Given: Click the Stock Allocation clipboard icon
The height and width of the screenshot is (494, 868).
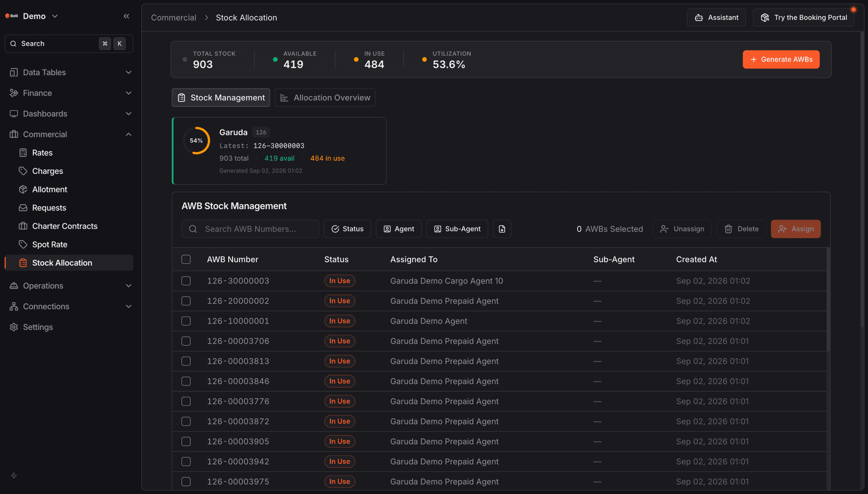Looking at the screenshot, I should pos(23,263).
